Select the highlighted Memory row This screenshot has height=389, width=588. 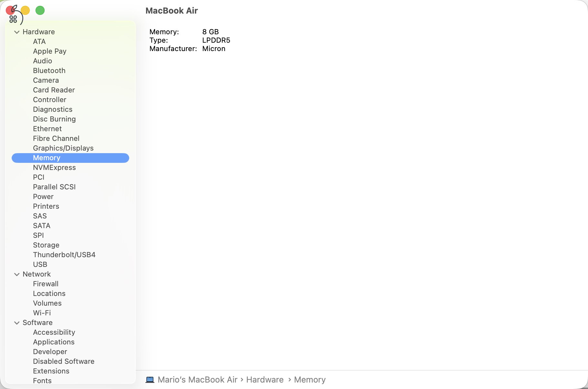[70, 158]
